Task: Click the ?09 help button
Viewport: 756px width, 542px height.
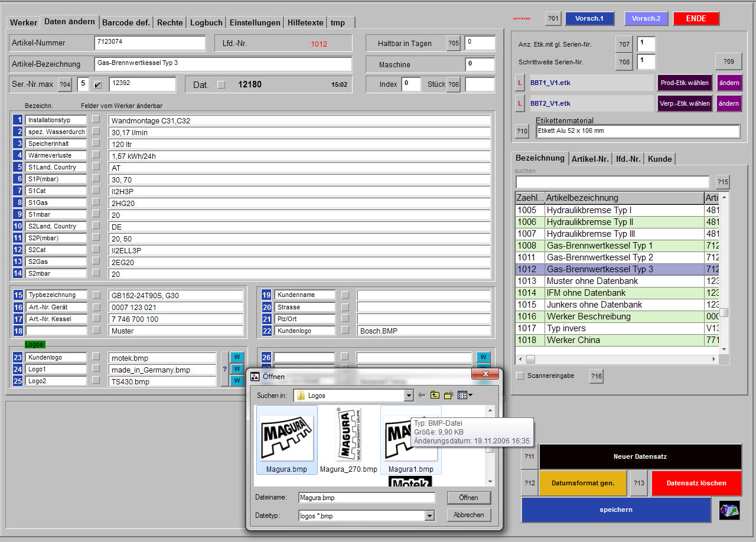Action: [x=729, y=61]
